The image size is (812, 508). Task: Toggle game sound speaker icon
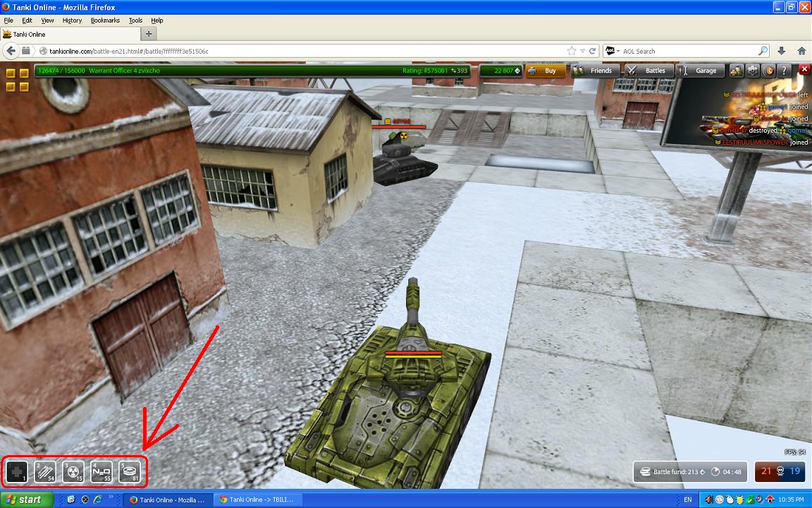(768, 71)
